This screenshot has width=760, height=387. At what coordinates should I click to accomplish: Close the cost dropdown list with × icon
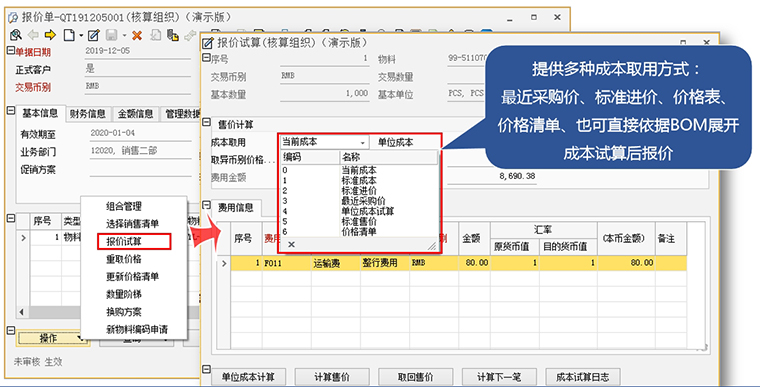[x=291, y=245]
